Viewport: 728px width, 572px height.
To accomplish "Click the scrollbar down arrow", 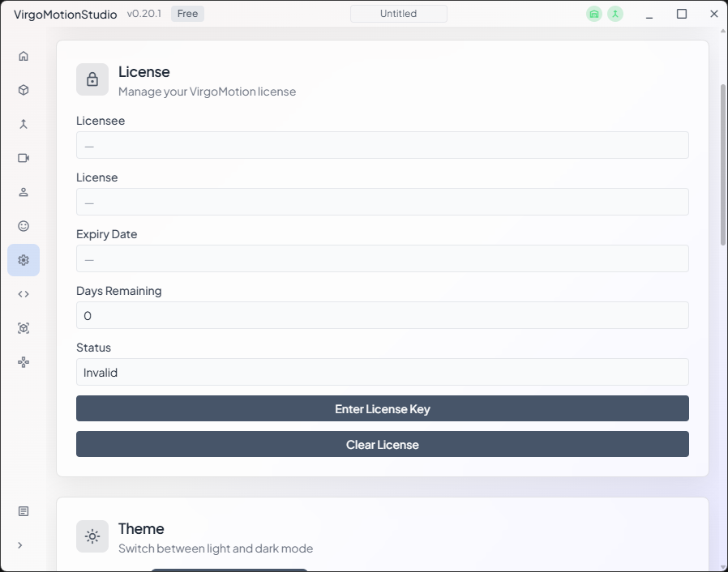I will (723, 567).
